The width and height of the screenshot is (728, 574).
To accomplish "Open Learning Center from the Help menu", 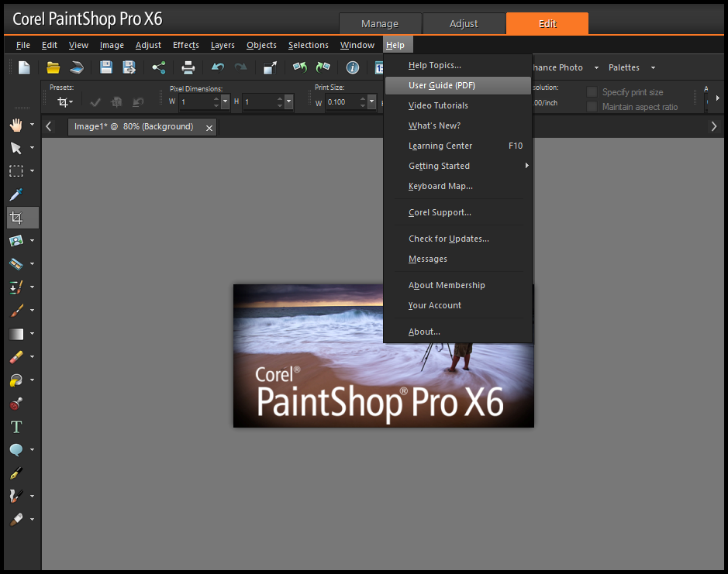I will 457,146.
